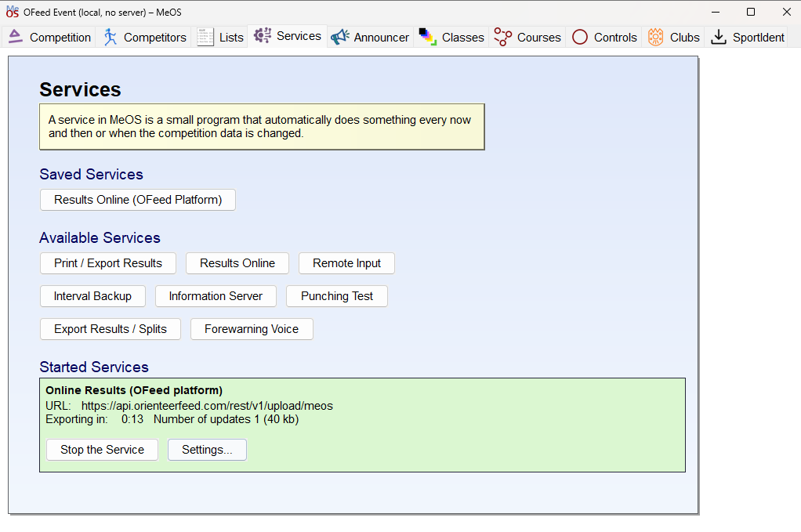Open the Courses tab

point(527,38)
